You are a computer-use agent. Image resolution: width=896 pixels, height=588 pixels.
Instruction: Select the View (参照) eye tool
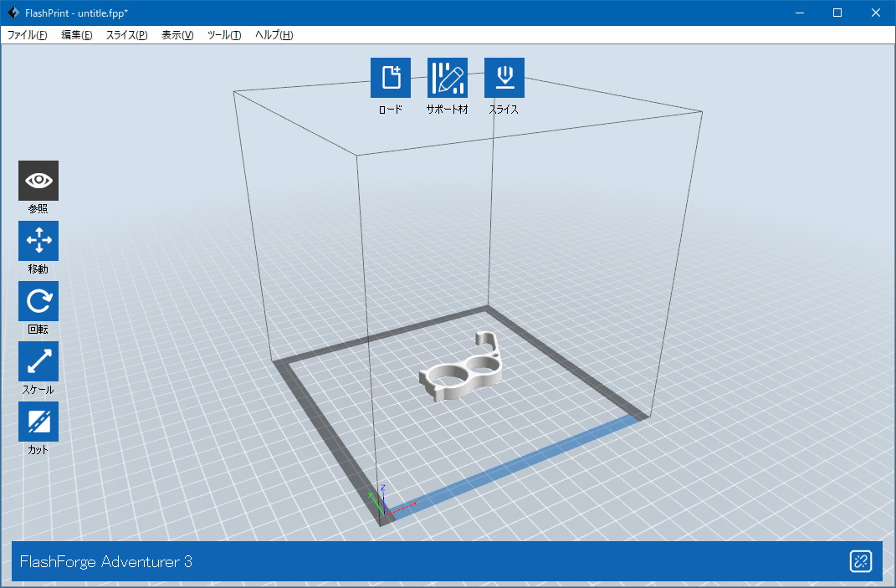(x=38, y=181)
